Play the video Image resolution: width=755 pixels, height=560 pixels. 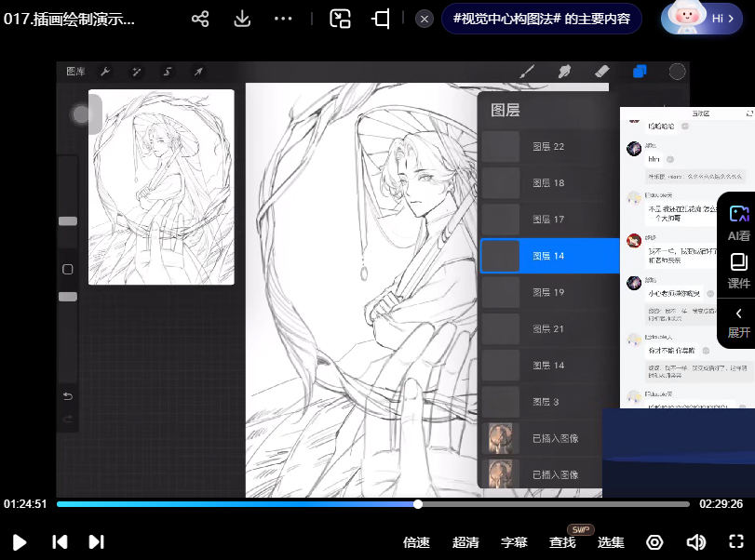tap(19, 542)
